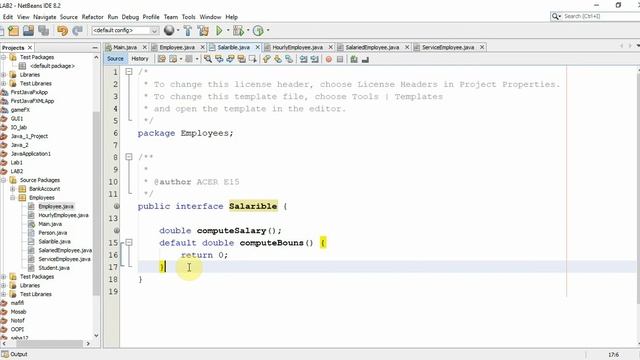Switch to the ServiceEmployee.java tab
The height and width of the screenshot is (360, 640).
pos(448,47)
